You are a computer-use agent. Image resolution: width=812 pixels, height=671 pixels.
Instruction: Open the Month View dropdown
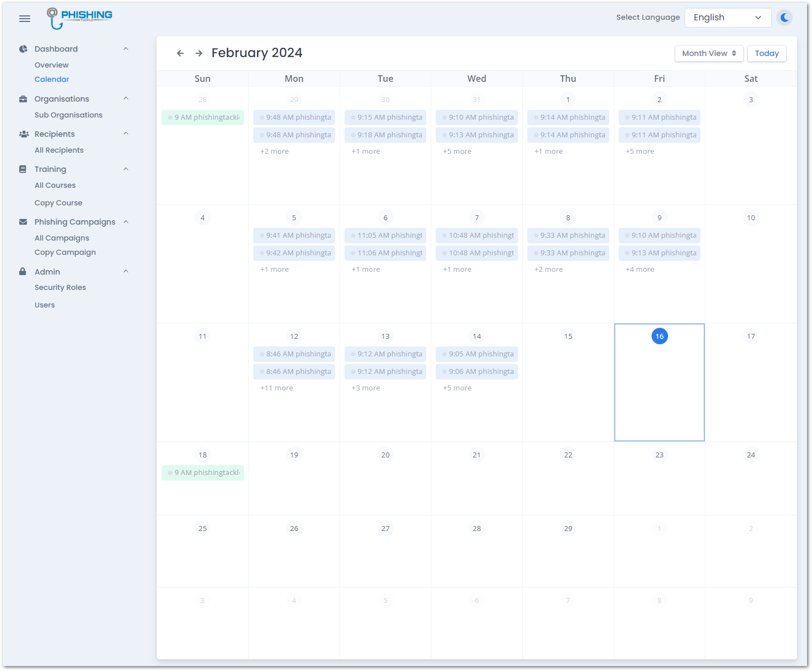[709, 53]
